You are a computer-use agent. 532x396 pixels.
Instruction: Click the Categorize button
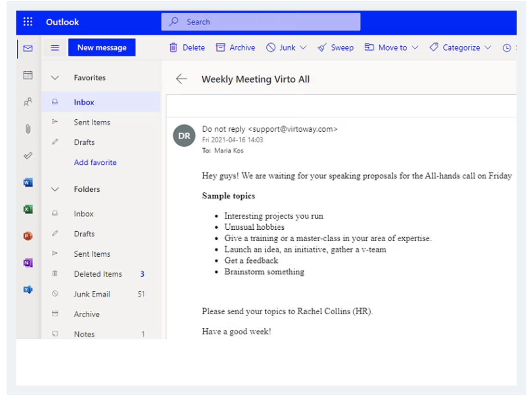click(455, 48)
